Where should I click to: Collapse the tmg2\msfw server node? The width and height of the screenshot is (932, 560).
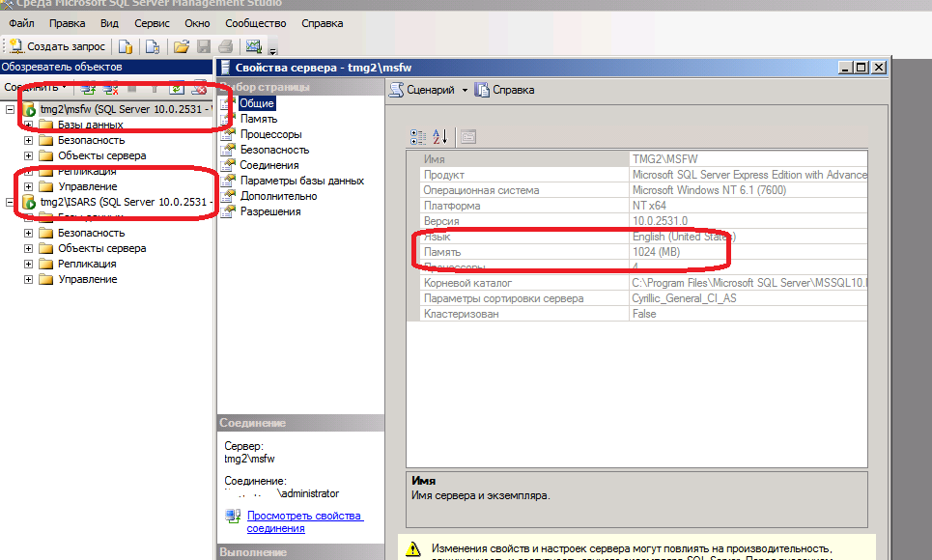(10, 109)
